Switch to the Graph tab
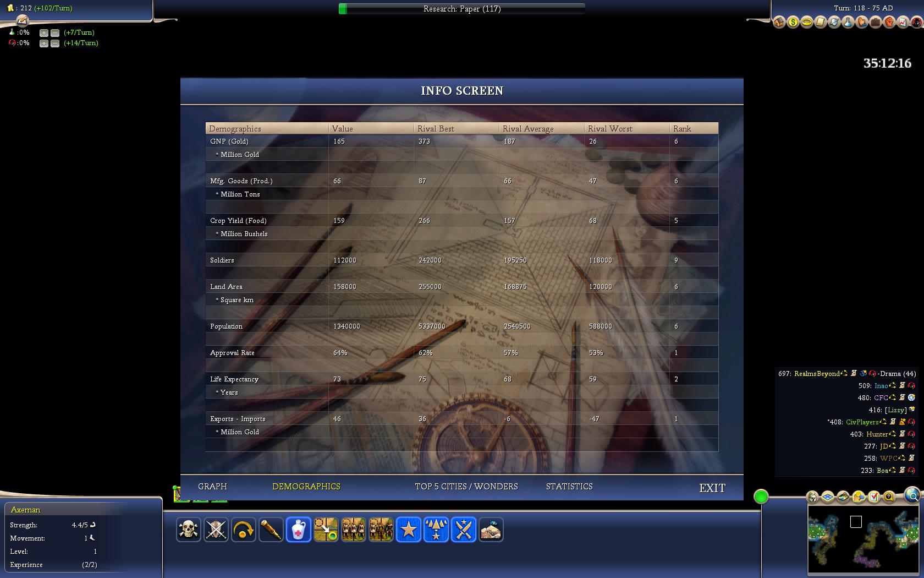The image size is (924, 578). click(x=212, y=487)
